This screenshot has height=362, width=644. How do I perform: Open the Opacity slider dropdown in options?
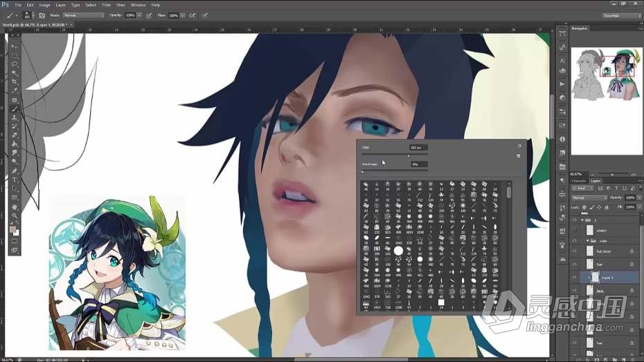(x=138, y=15)
